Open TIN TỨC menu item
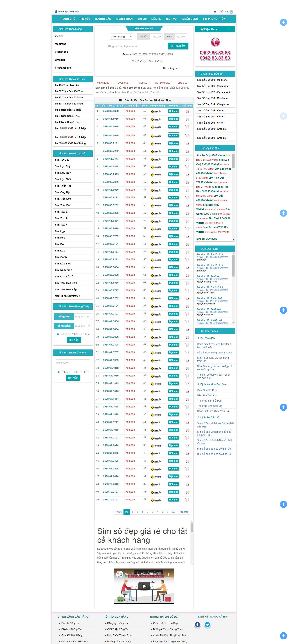The width and height of the screenshot is (288, 644). 85,19
